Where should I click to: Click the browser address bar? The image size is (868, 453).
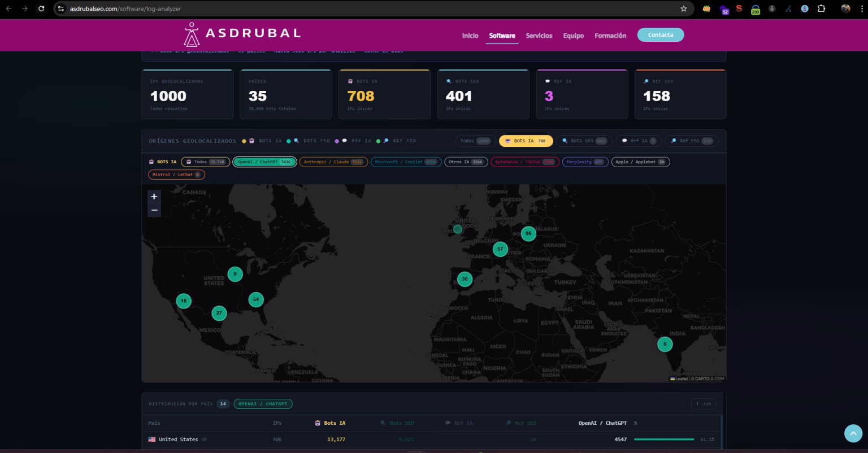226,8
